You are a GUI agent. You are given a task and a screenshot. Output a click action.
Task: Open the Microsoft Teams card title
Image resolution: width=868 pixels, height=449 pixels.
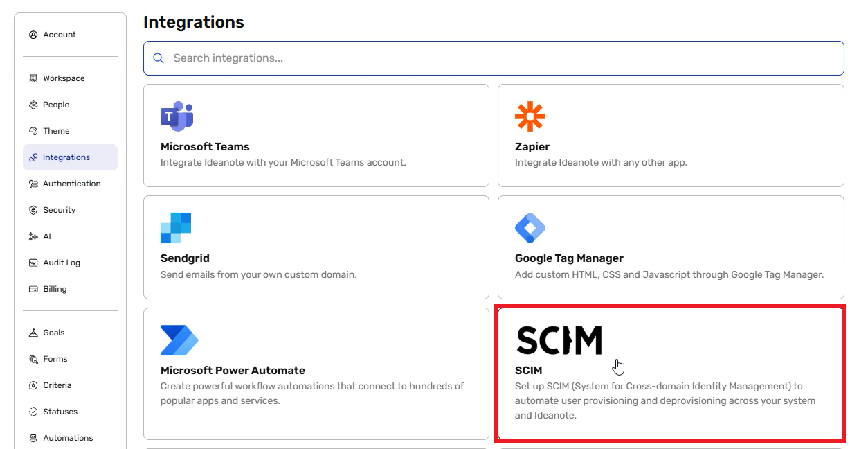click(205, 147)
